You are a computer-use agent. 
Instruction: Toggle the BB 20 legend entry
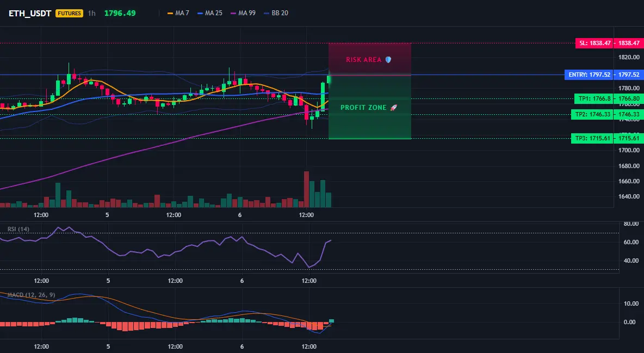276,13
